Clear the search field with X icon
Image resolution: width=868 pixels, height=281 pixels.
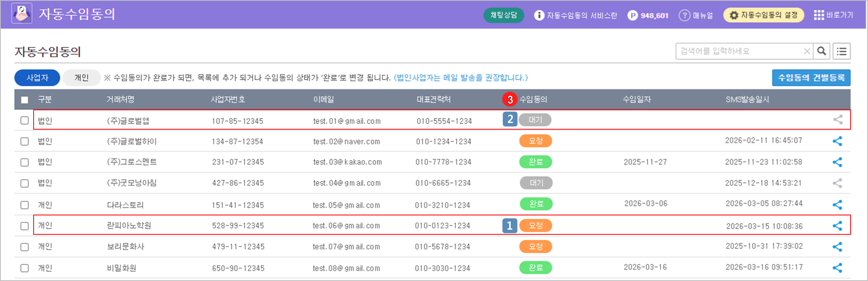(807, 51)
